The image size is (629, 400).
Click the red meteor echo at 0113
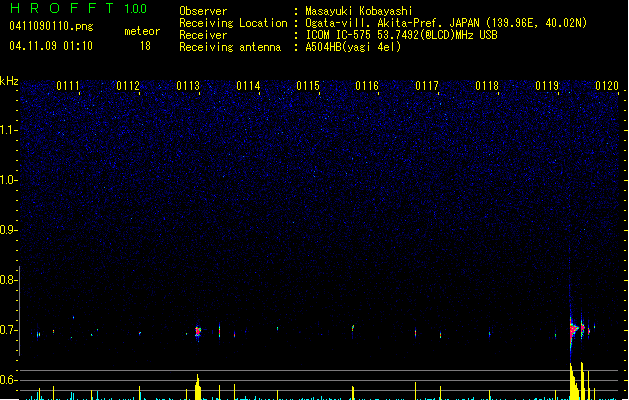(198, 332)
